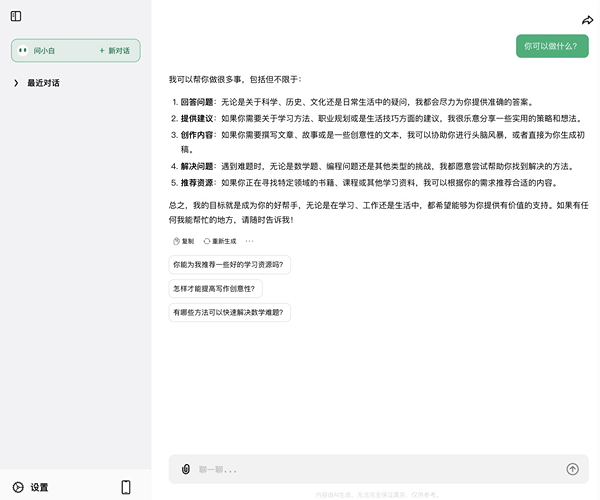Image resolution: width=600 pixels, height=500 pixels.
Task: Click the paperclip attachment icon
Action: (x=186, y=469)
